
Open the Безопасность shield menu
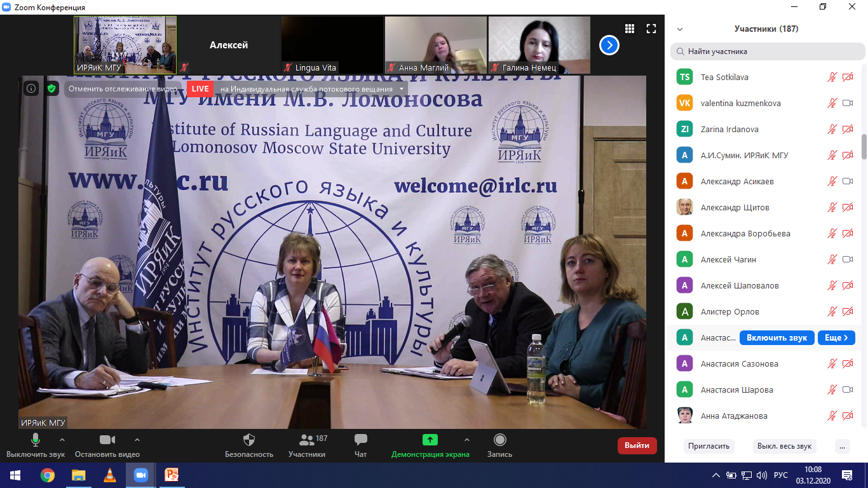tap(249, 445)
